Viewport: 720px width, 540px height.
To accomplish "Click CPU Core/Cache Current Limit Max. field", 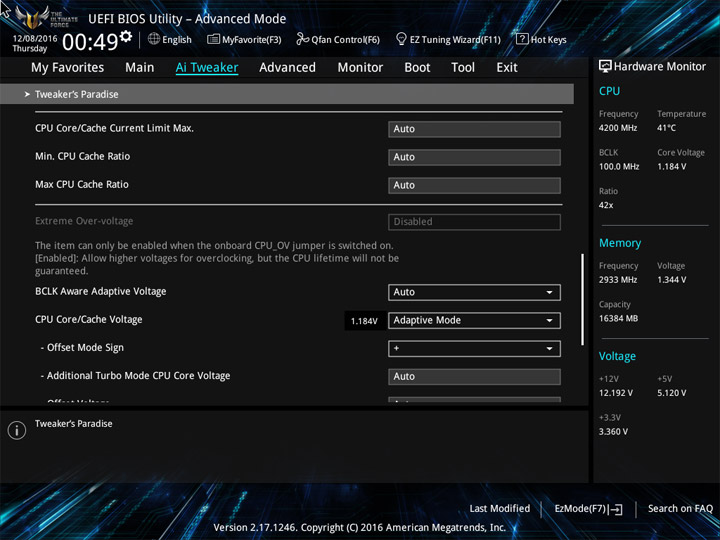I will click(x=474, y=129).
